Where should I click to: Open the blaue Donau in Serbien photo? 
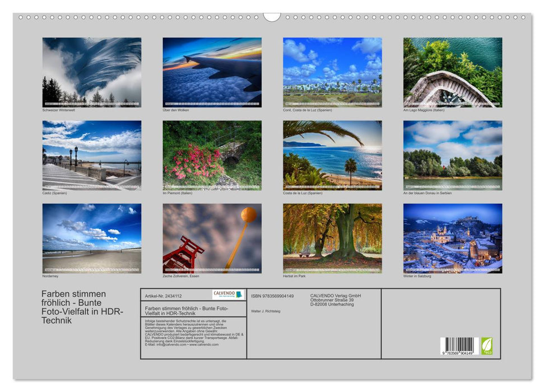[453, 156]
